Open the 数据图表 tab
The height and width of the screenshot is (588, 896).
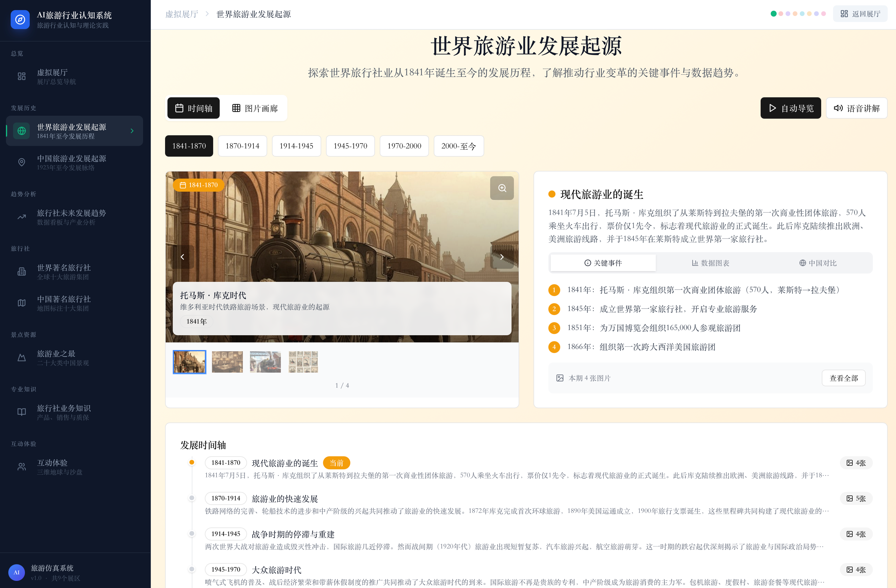(x=710, y=263)
